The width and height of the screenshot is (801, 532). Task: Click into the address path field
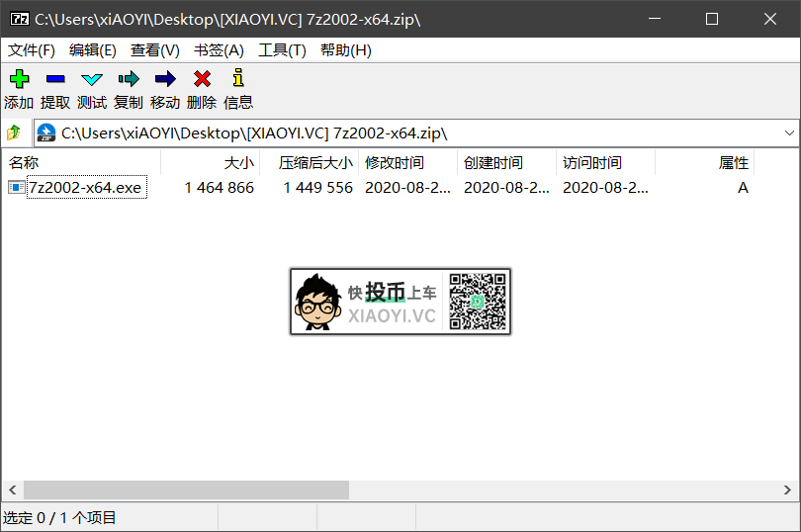[416, 133]
